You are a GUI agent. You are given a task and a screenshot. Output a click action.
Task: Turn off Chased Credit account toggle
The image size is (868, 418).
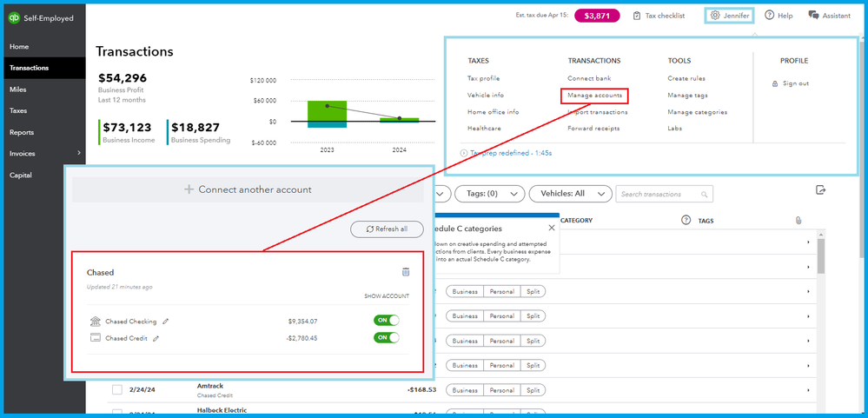coord(387,338)
